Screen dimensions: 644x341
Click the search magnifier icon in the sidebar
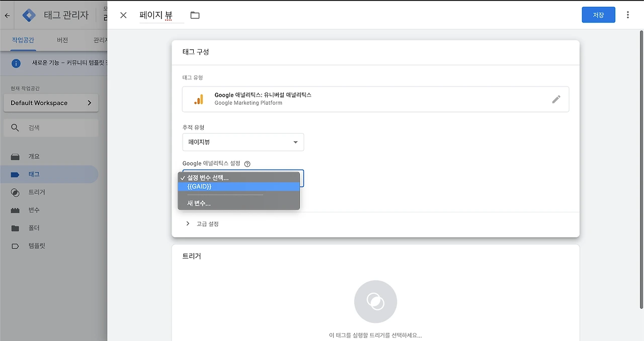coord(15,128)
